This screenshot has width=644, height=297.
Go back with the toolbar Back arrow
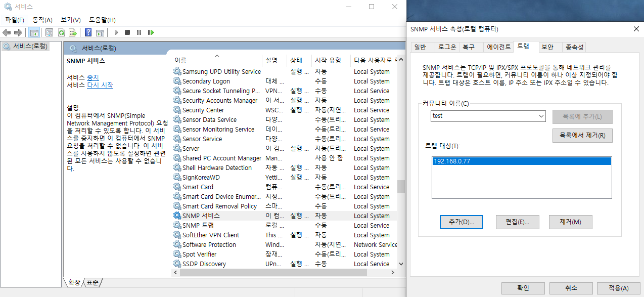[7, 32]
